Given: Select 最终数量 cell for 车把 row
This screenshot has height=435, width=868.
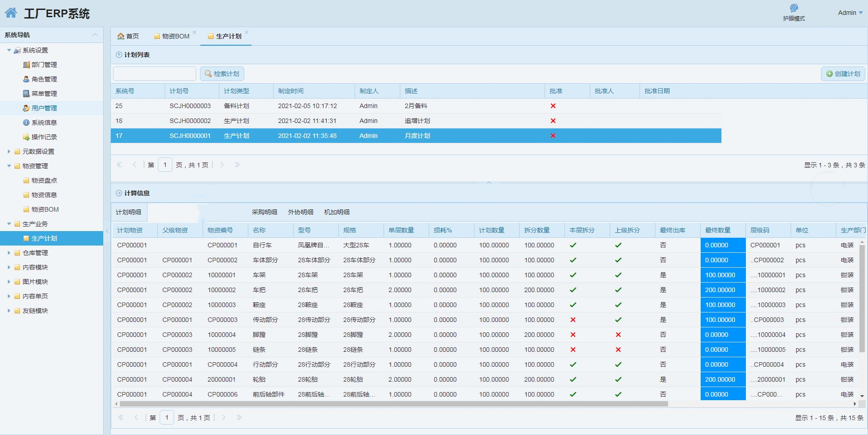Looking at the screenshot, I should (723, 290).
